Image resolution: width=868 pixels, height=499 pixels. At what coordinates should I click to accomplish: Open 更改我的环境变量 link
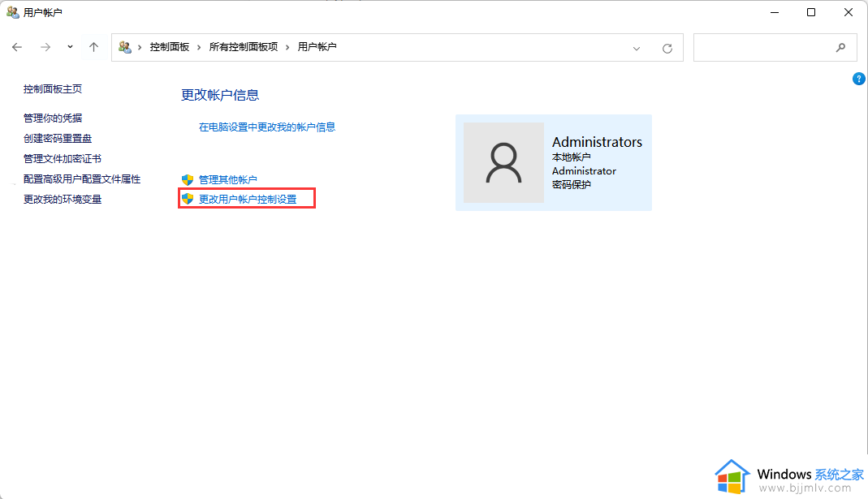(63, 199)
